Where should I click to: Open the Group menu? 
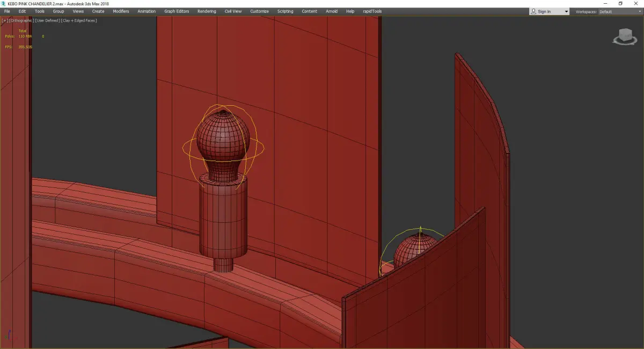(x=58, y=11)
